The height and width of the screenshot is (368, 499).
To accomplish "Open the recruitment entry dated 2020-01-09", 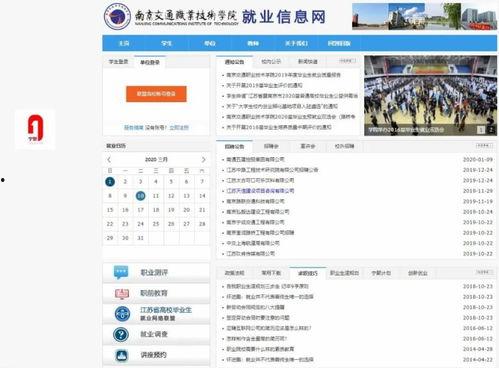I will (255, 160).
